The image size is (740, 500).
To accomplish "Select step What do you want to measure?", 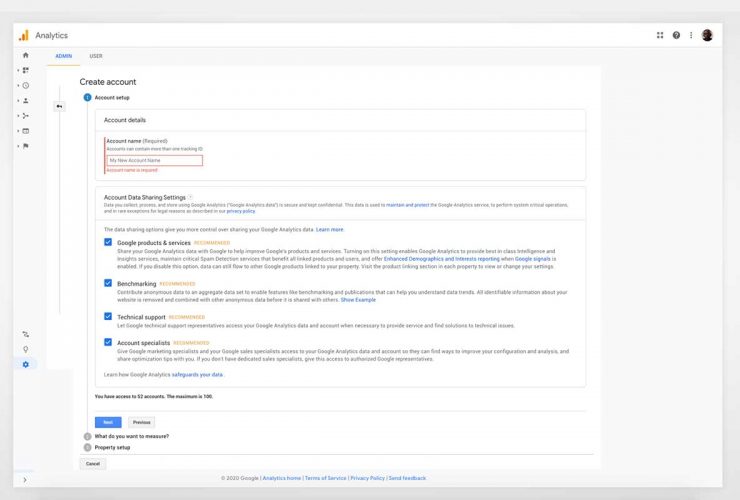I will (x=126, y=436).
